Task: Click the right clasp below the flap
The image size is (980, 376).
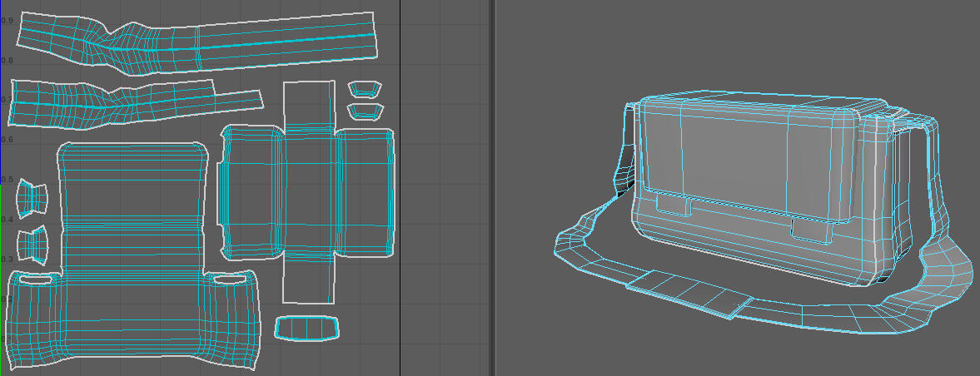Action: pos(810,229)
